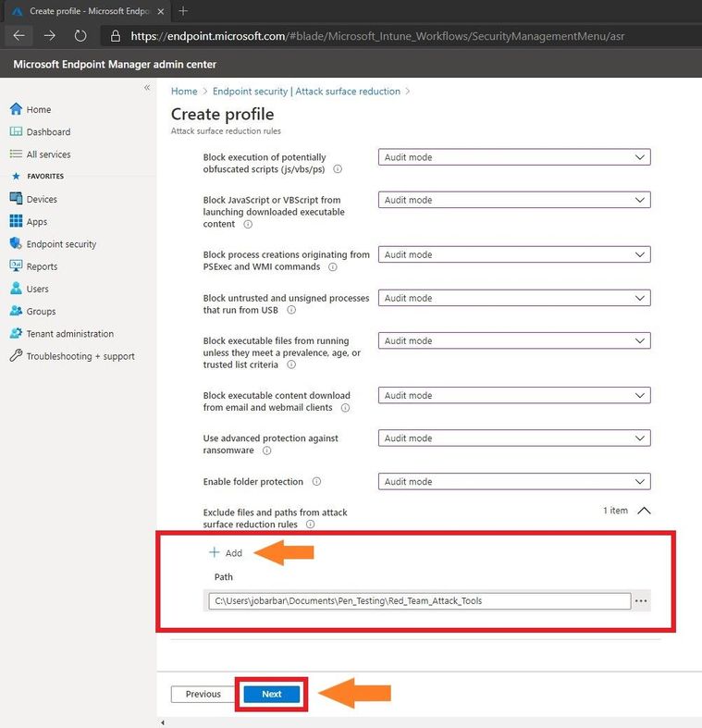
Task: Open dropdown for untrusted USB processes rule
Action: pos(514,298)
